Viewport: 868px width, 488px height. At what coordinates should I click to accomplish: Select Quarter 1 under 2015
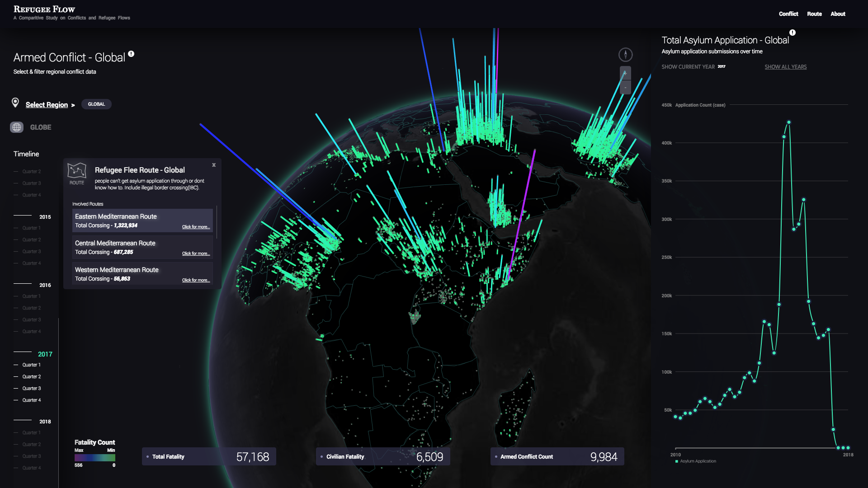31,228
